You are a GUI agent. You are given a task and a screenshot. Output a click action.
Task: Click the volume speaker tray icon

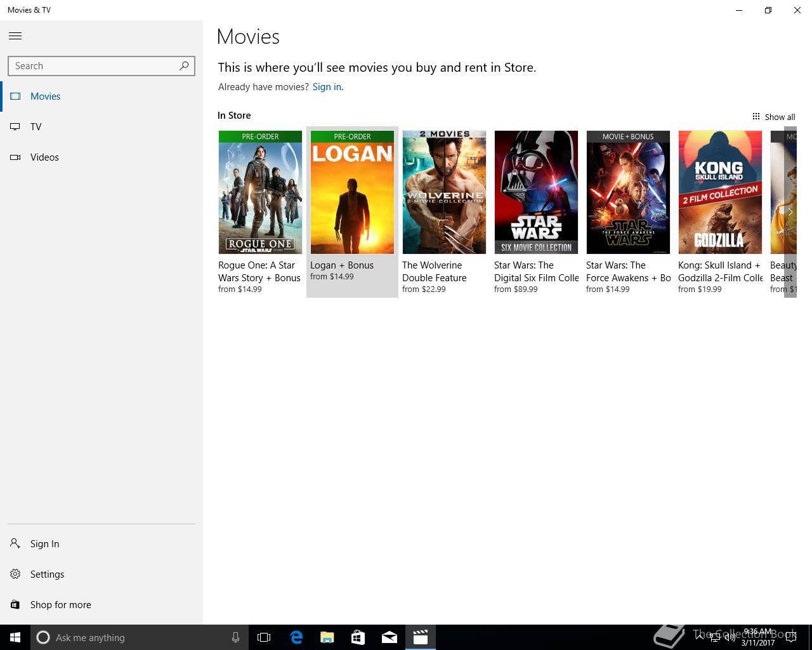coord(729,638)
